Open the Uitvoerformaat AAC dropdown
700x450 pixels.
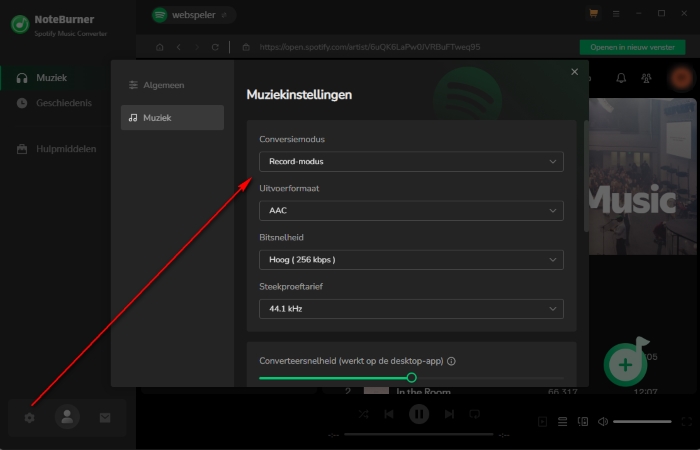click(410, 211)
